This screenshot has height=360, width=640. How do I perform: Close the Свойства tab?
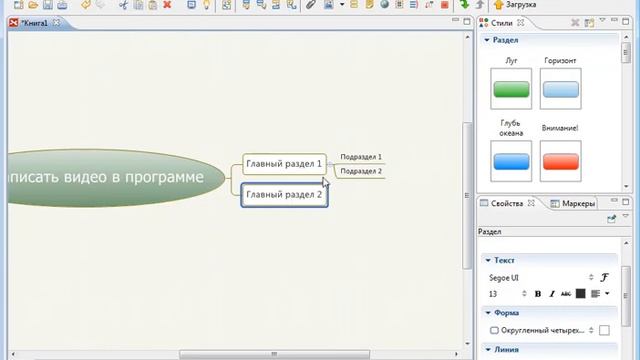click(x=531, y=203)
